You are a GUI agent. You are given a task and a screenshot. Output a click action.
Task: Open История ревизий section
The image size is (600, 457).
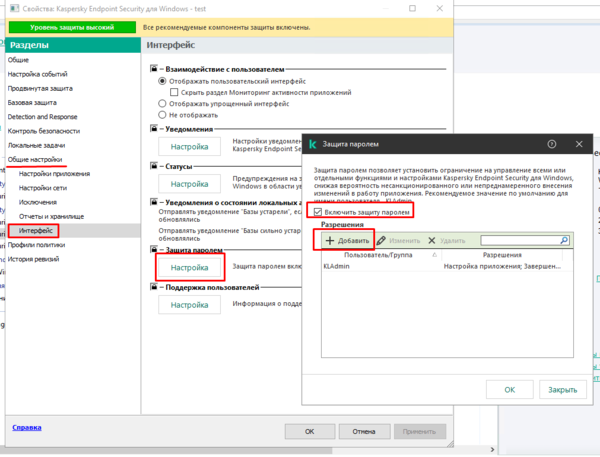pos(33,259)
